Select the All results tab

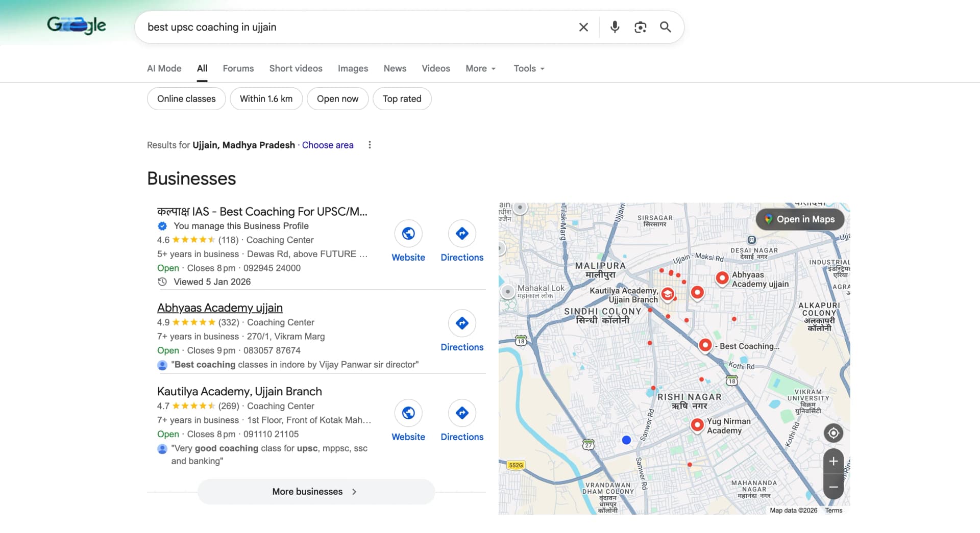coord(202,68)
